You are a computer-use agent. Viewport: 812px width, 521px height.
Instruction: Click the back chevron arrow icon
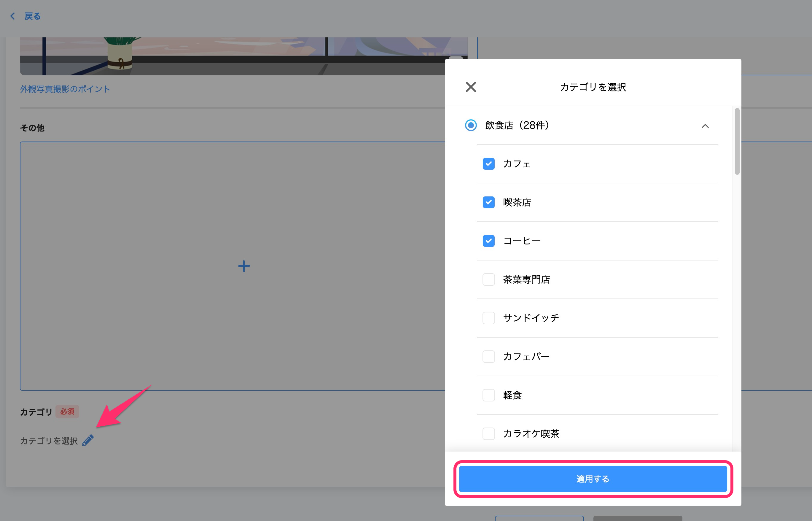point(12,16)
